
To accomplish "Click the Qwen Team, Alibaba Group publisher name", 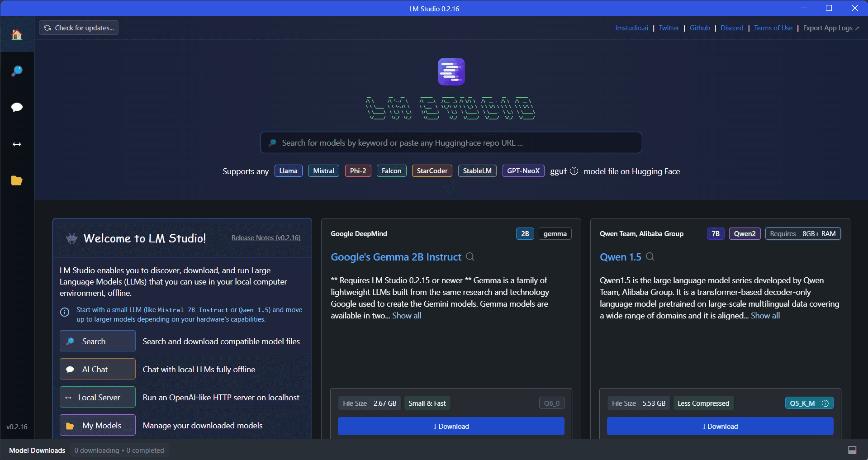I will [x=641, y=234].
